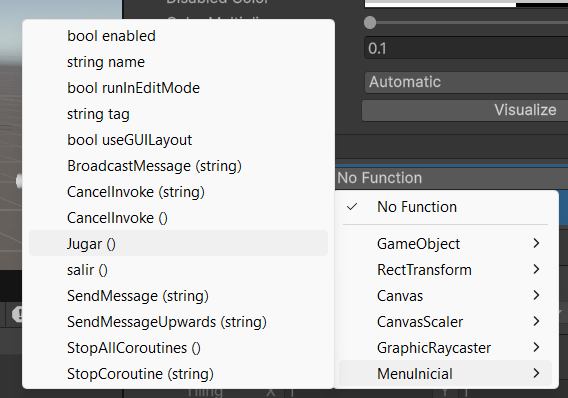Select 'SendMessageUpwards (string)' function
The height and width of the screenshot is (398, 568).
pyautogui.click(x=178, y=322)
